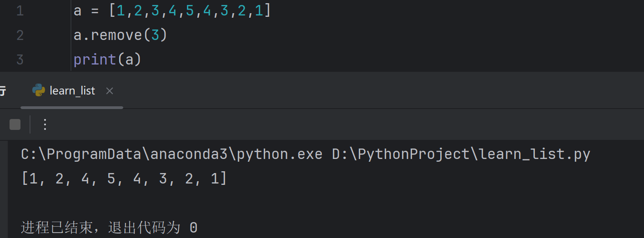Click the variable a inside print()
The width and height of the screenshot is (644, 238).
point(129,60)
